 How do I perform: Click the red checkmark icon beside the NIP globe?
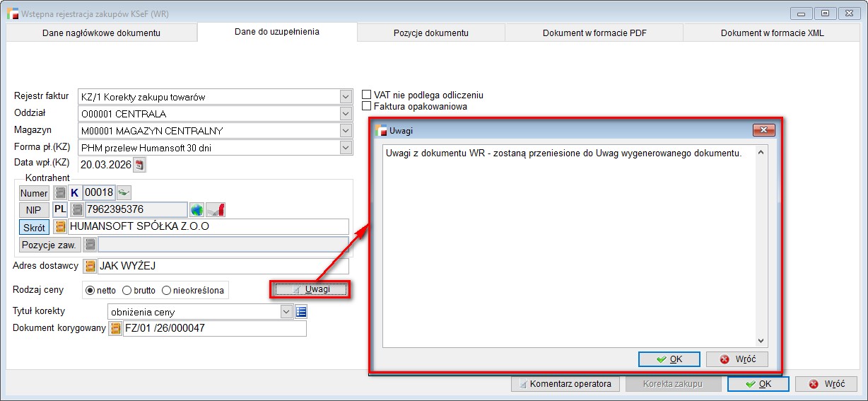click(x=216, y=210)
